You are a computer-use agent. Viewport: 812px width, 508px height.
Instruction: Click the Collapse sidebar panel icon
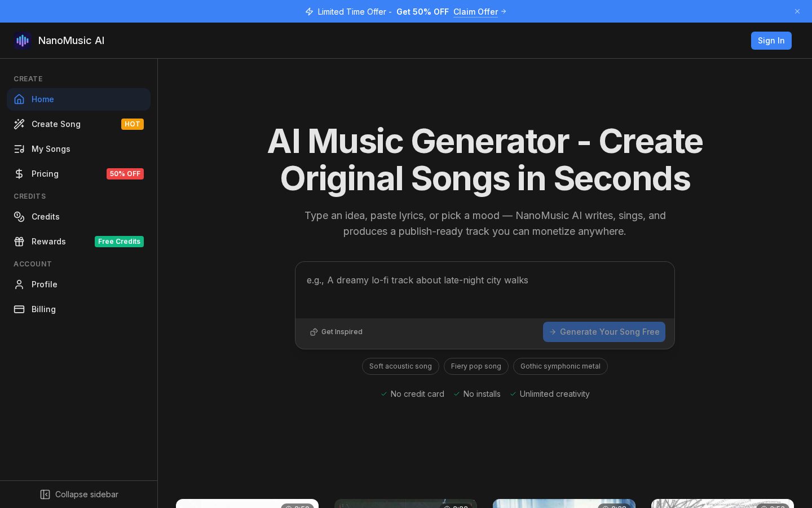[45, 494]
